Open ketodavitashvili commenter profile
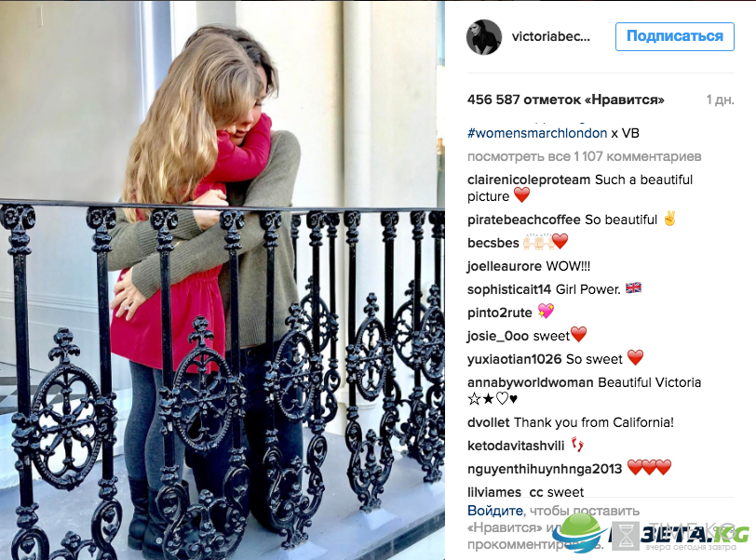The width and height of the screenshot is (756, 560). [x=516, y=446]
